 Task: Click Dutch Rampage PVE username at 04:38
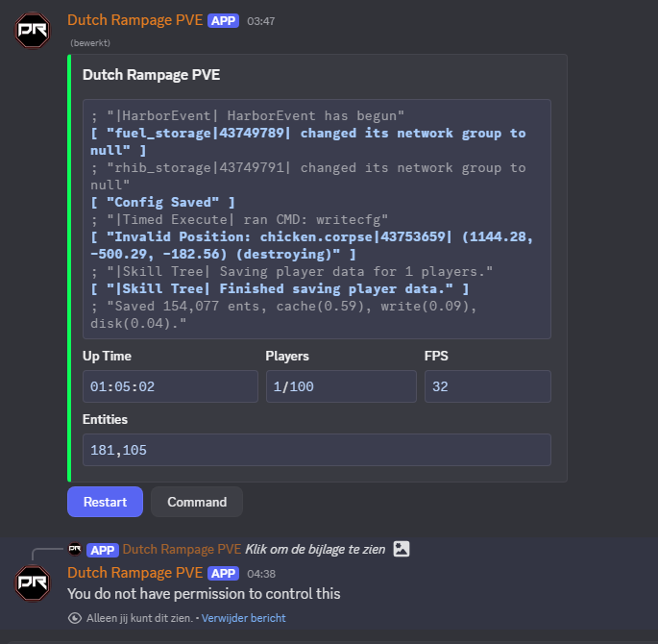tap(135, 573)
